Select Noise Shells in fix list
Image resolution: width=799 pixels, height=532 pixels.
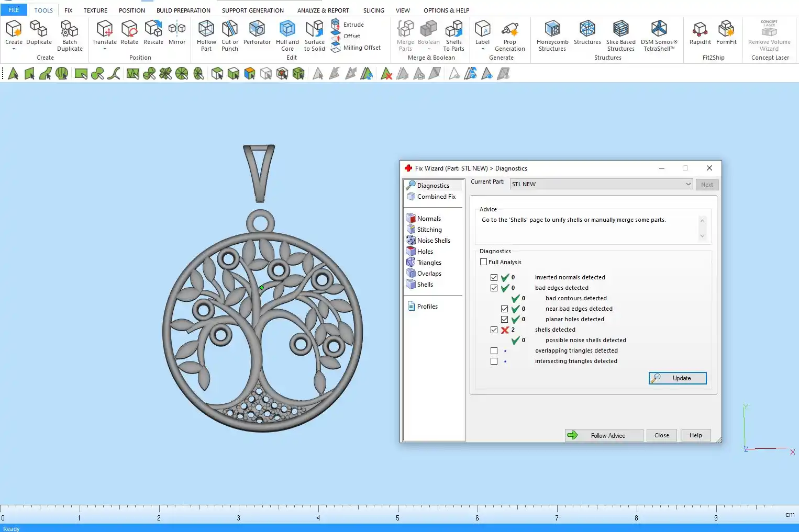433,241
